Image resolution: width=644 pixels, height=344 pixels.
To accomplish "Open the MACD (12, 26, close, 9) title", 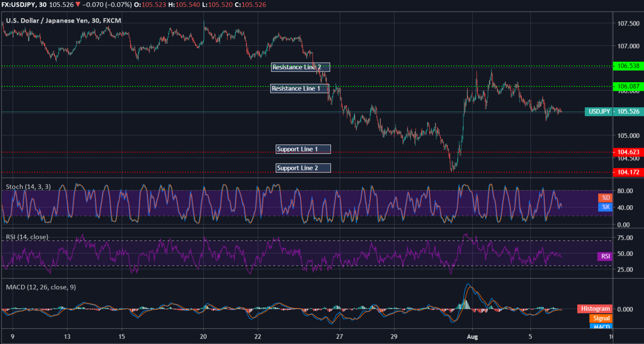I will coord(41,287).
